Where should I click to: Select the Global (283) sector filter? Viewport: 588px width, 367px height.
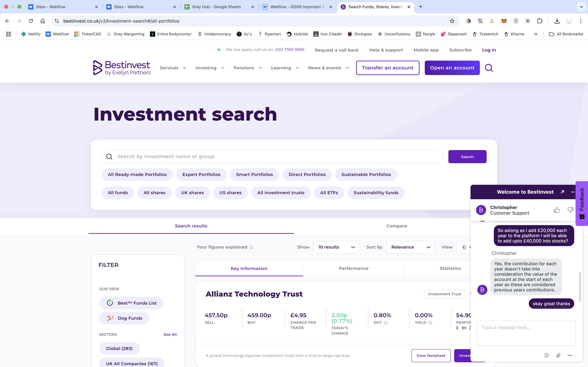119,348
